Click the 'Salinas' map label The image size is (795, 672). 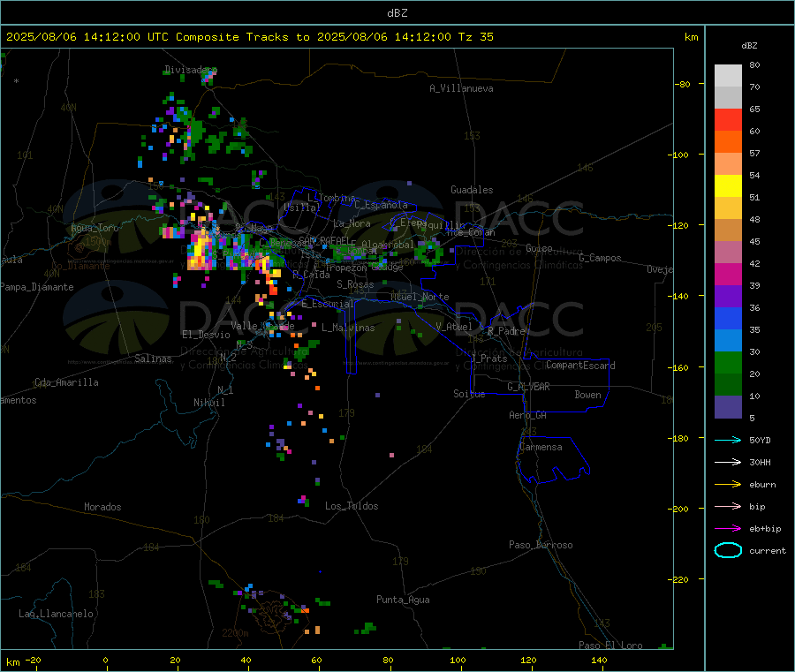click(x=153, y=359)
